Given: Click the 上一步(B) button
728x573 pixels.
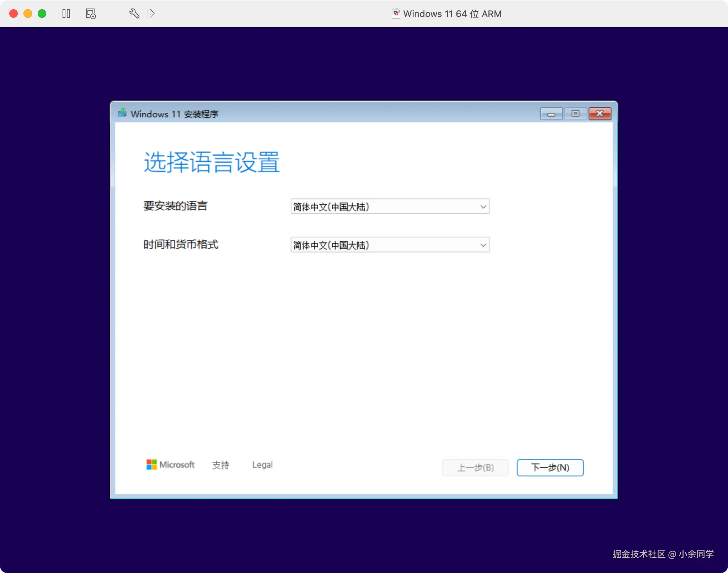Looking at the screenshot, I should tap(475, 467).
